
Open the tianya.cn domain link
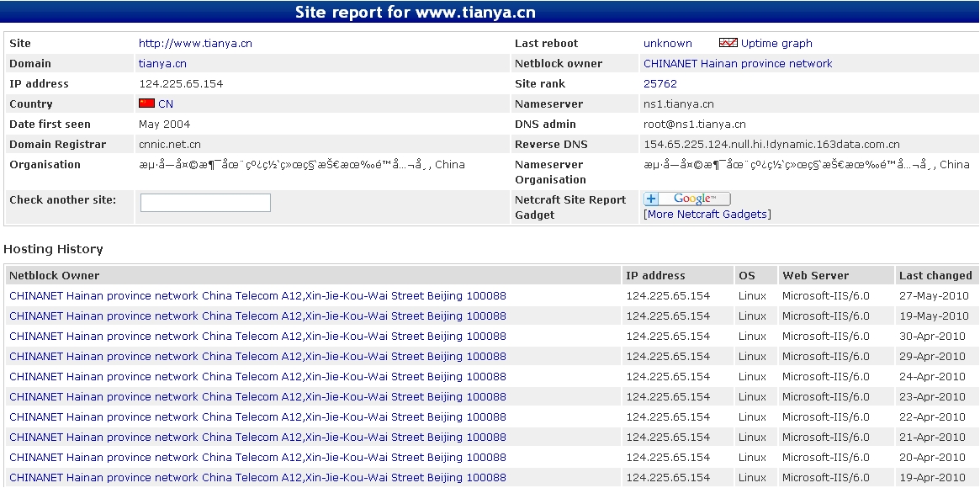(x=162, y=64)
